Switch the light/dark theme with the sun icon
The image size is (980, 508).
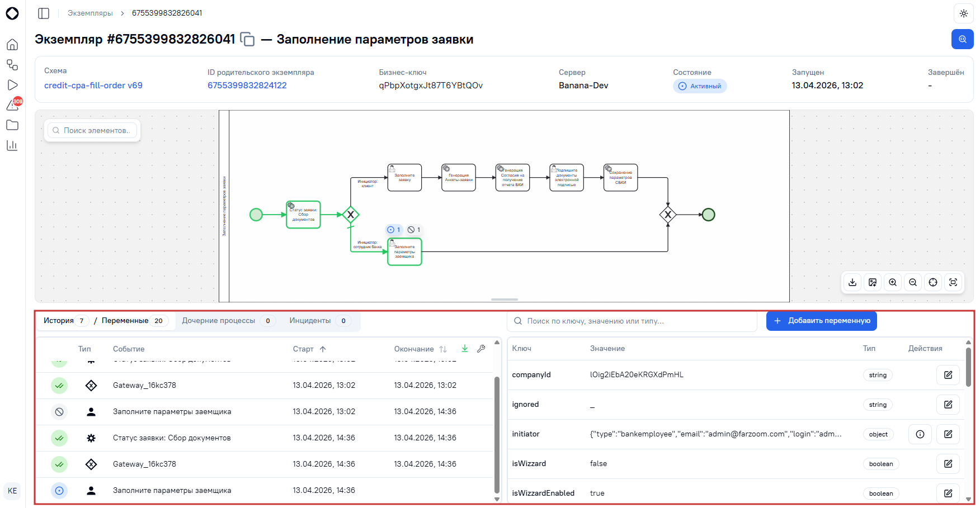pos(963,13)
